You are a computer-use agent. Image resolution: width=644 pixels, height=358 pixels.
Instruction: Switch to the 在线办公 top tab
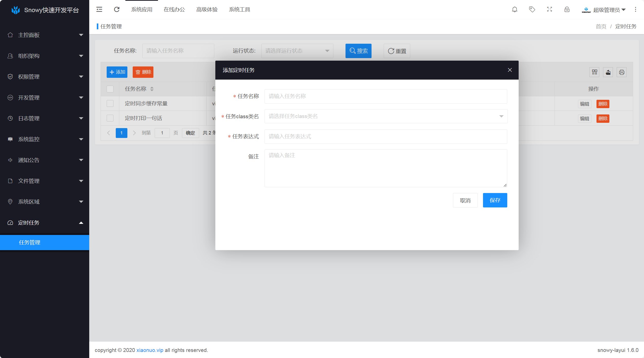click(x=174, y=10)
